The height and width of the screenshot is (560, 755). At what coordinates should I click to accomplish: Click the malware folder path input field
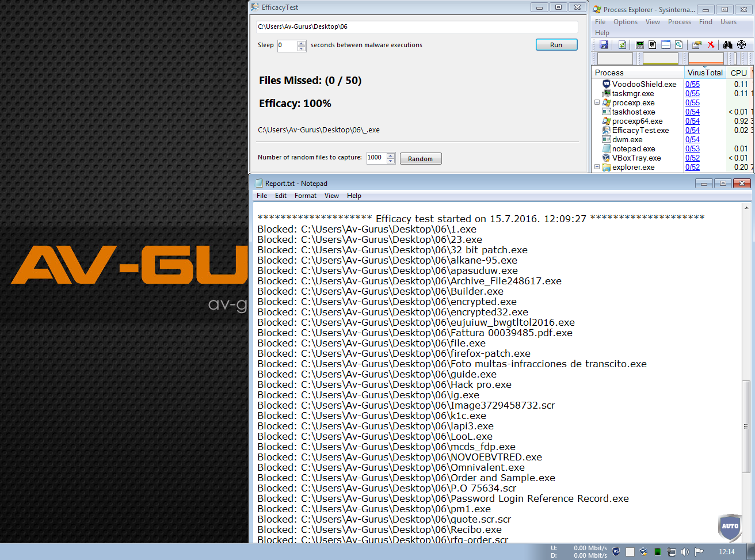tap(417, 26)
